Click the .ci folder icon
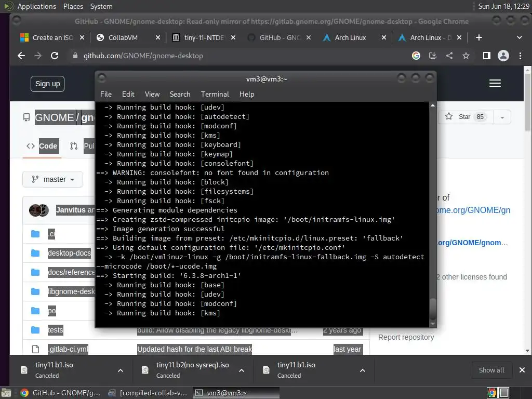532x399 pixels. [35, 234]
